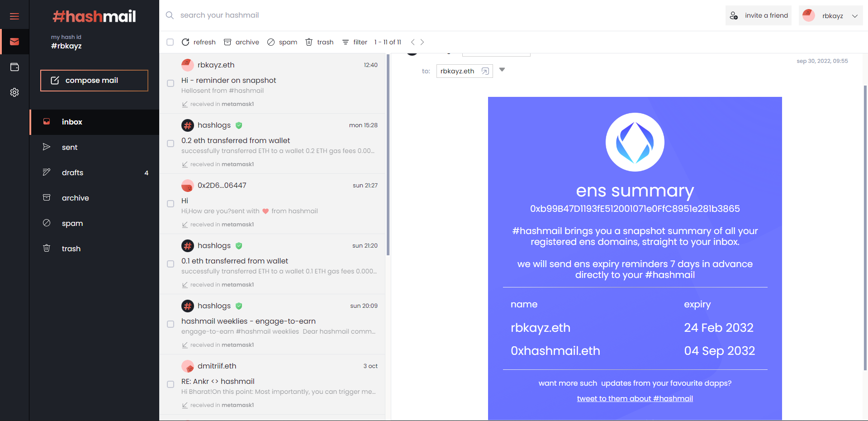Click the mail envelope sidebar icon

pyautogui.click(x=14, y=42)
